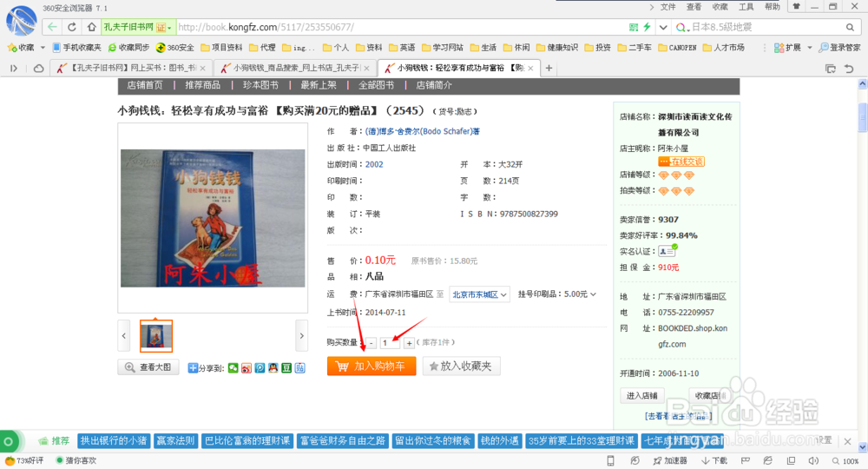Close the recommendation bar with X
This screenshot has width=868, height=469.
tap(847, 441)
